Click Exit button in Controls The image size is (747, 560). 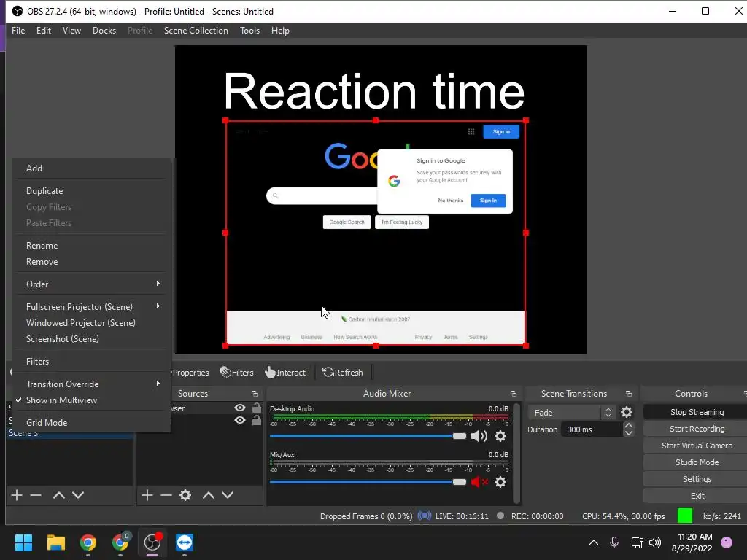point(697,496)
